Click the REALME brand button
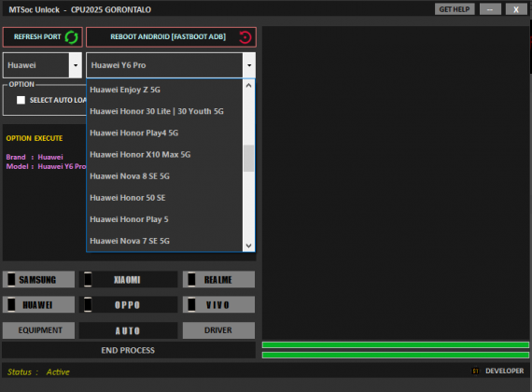The height and width of the screenshot is (392, 532). coord(218,279)
